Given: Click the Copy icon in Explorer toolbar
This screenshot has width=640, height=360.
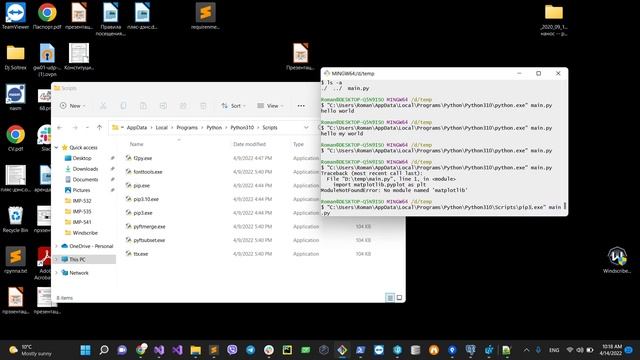Looking at the screenshot, I should (x=123, y=106).
